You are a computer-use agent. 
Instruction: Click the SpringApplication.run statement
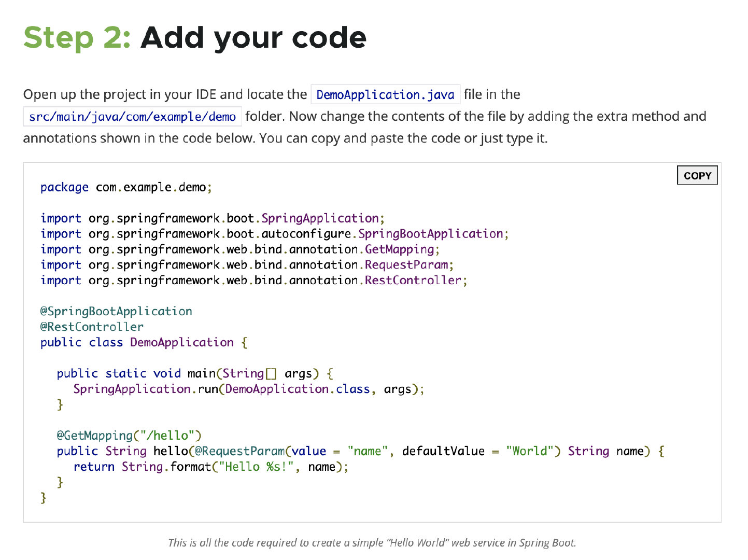click(x=248, y=389)
